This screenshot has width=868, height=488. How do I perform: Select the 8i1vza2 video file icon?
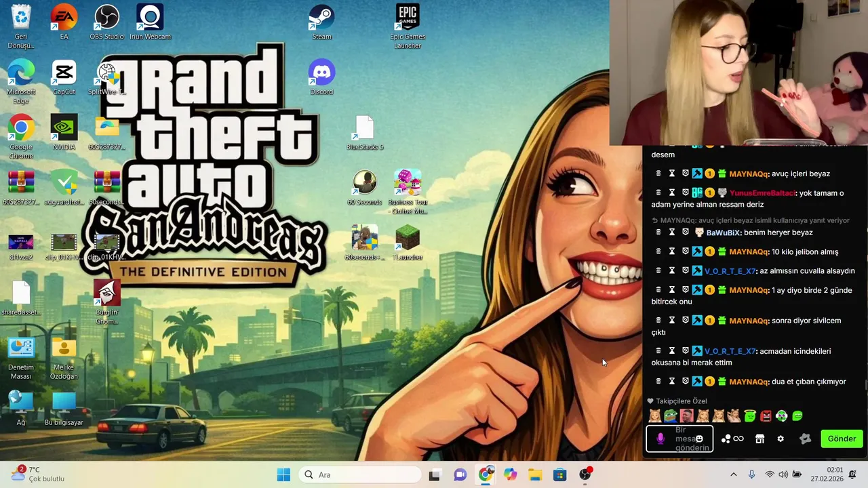[x=21, y=247]
